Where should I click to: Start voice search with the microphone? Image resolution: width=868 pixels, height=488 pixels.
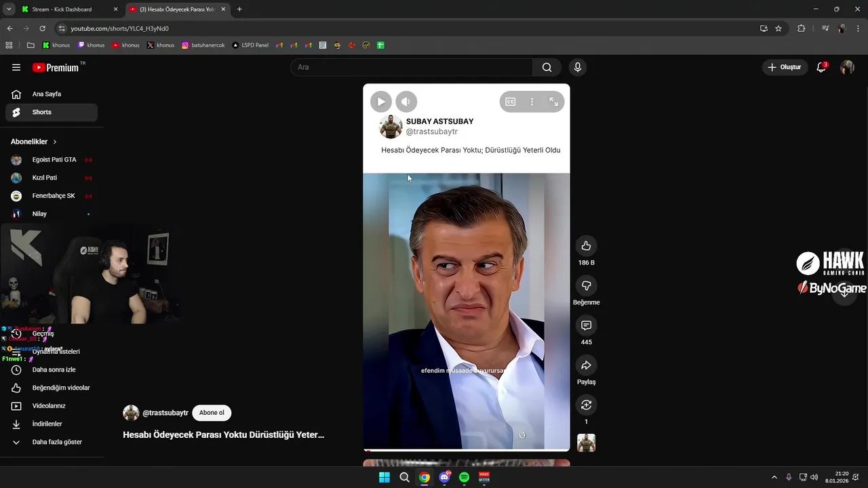(578, 67)
